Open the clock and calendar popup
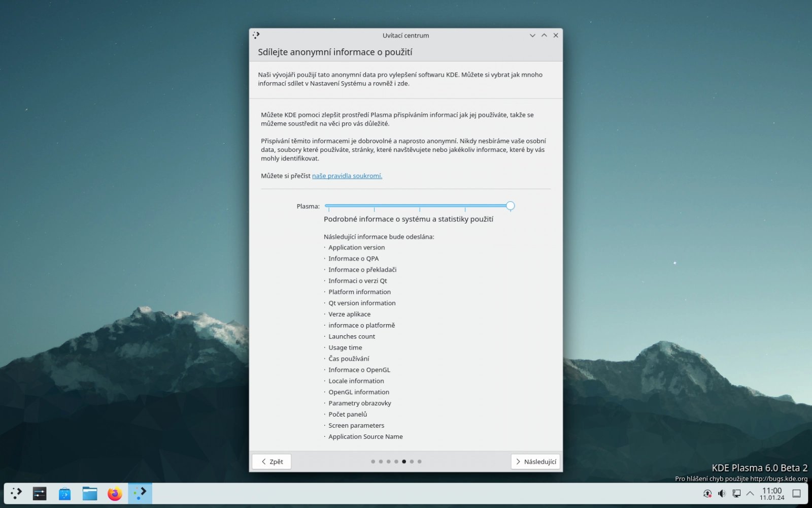The width and height of the screenshot is (812, 508). 772,493
